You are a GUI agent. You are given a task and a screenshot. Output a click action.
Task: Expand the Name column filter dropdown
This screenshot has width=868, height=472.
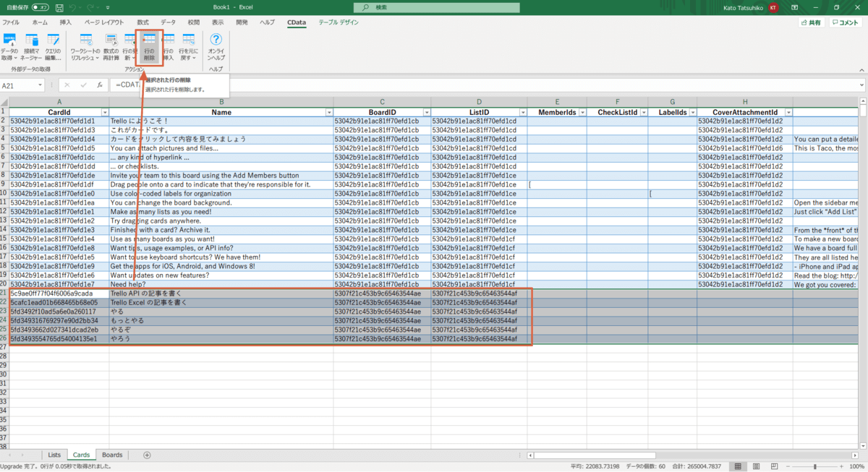328,113
